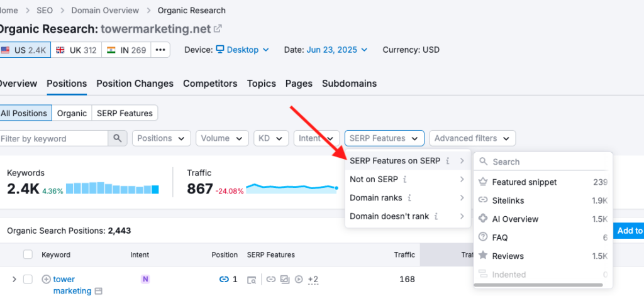Click the magnifier search button in keyword filter
The width and height of the screenshot is (644, 296).
pos(118,138)
